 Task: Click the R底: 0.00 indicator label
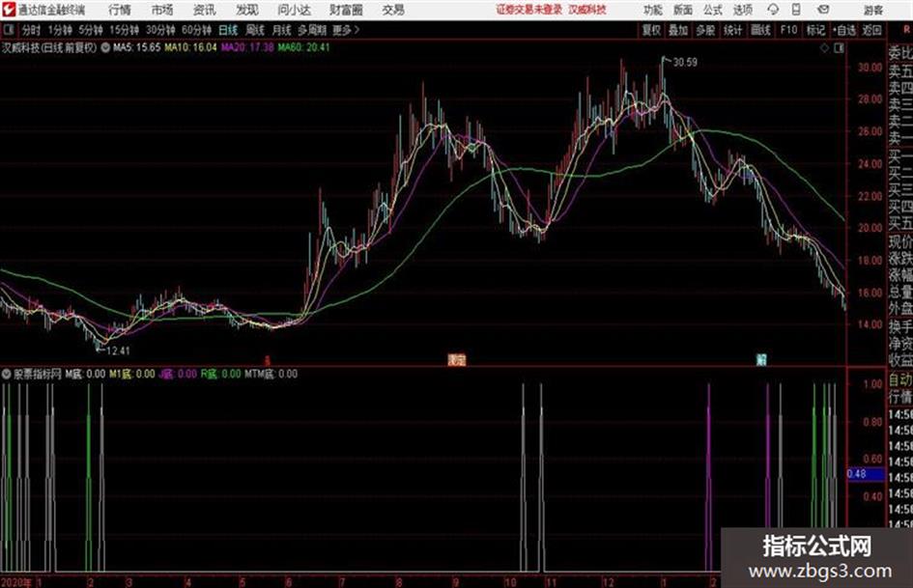(x=220, y=374)
